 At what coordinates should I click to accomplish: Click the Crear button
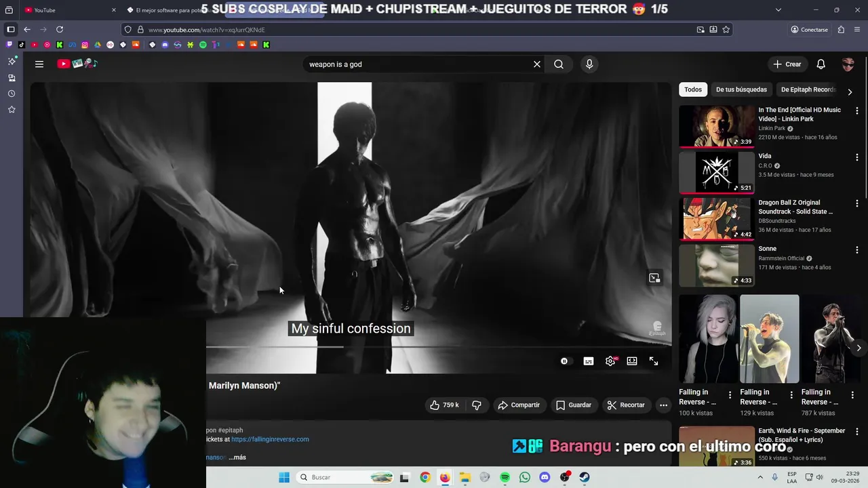787,64
